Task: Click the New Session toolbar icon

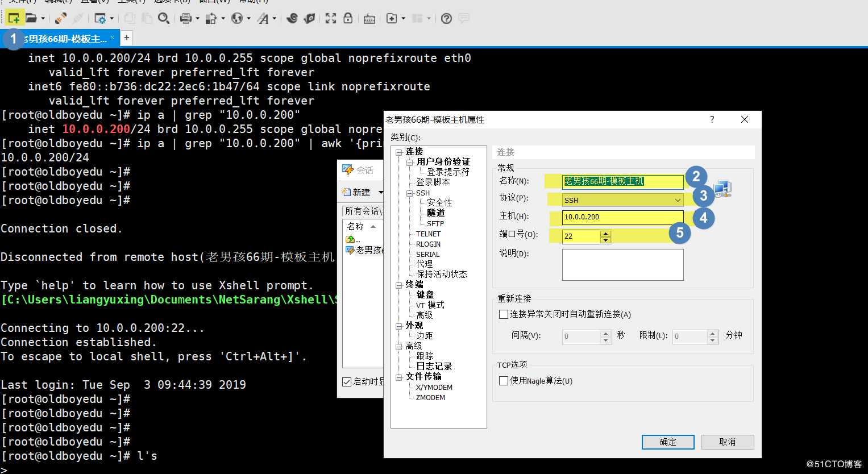Action: coord(14,19)
